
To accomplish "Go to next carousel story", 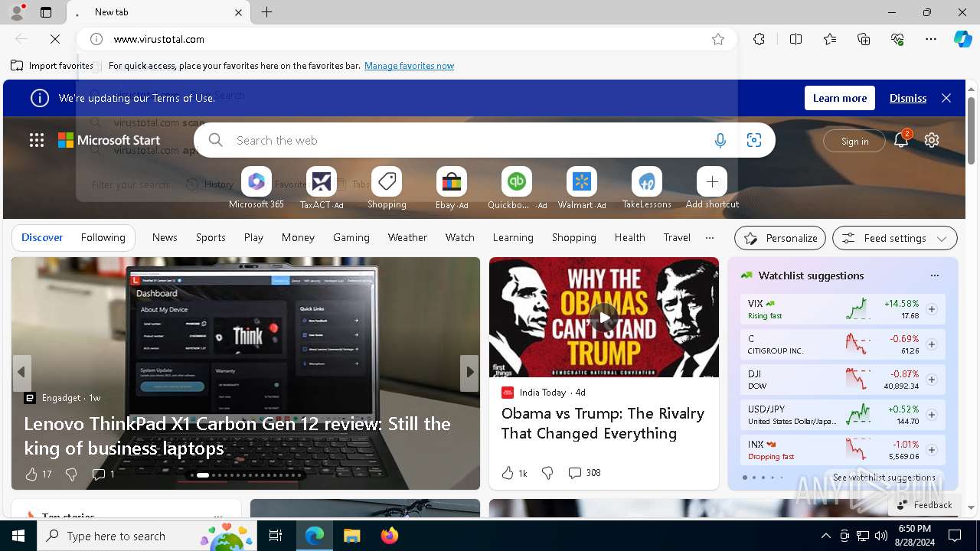I will 469,372.
